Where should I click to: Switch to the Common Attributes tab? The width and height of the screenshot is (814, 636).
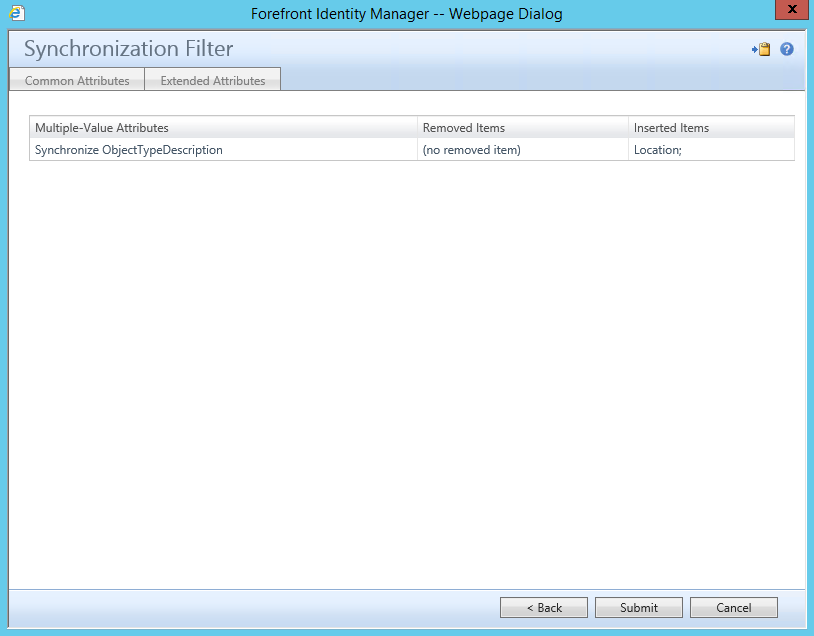[77, 80]
